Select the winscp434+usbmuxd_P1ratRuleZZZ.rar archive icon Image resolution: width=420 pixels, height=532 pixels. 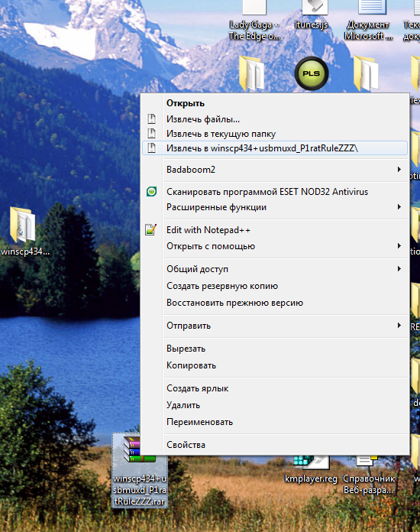coord(140,470)
